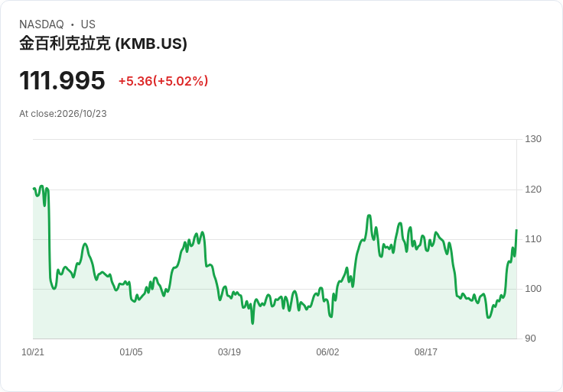Click the 03/19 date label
Viewport: 563px width, 392px height.
click(229, 352)
